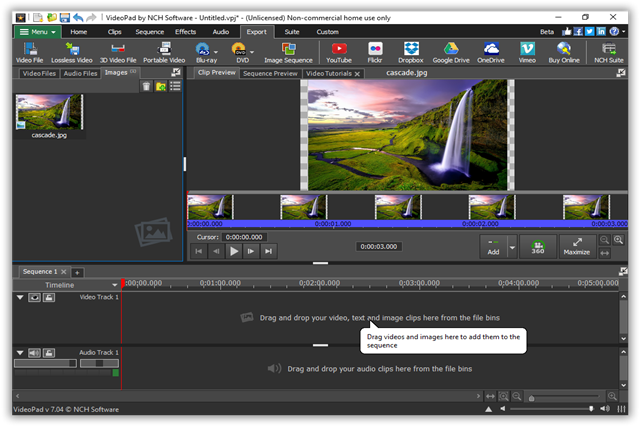This screenshot has height=426, width=640.
Task: Mute Audio Track 1 speaker toggle
Action: (34, 353)
